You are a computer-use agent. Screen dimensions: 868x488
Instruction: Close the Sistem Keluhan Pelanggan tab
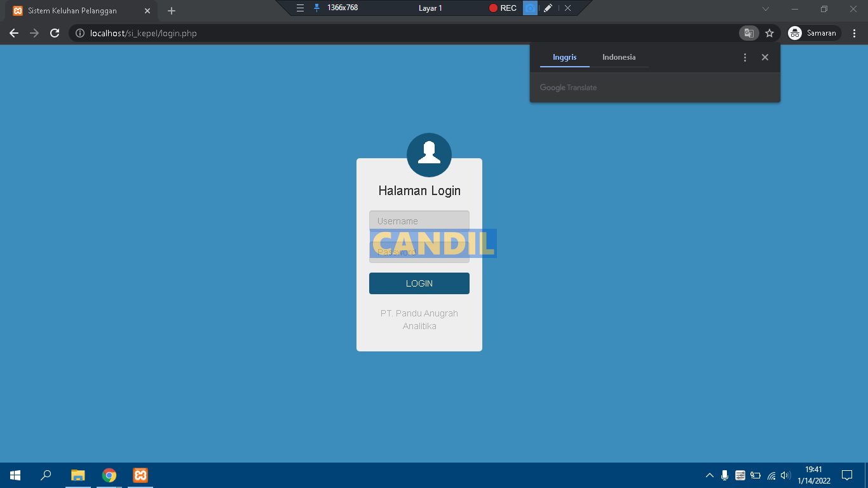147,11
